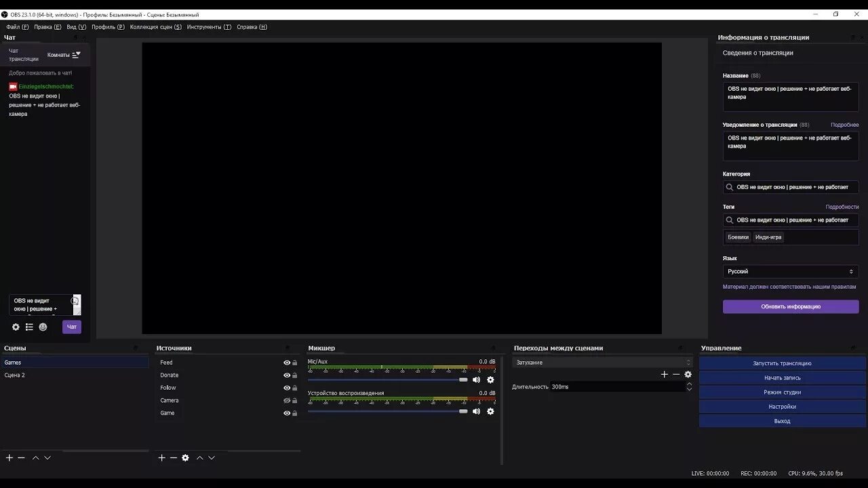
Task: Open Mic/Aux audio settings gear
Action: [490, 380]
